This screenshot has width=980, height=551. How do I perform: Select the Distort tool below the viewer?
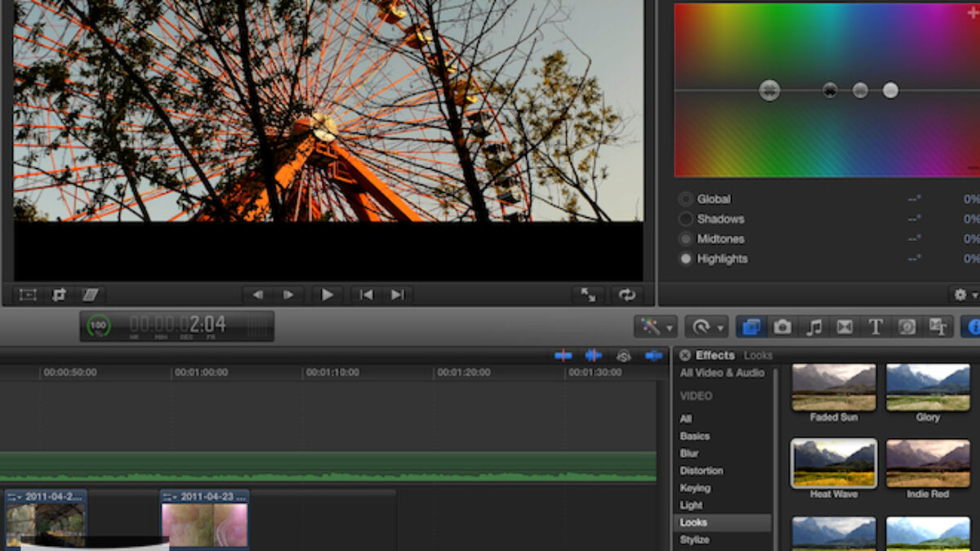[x=90, y=295]
